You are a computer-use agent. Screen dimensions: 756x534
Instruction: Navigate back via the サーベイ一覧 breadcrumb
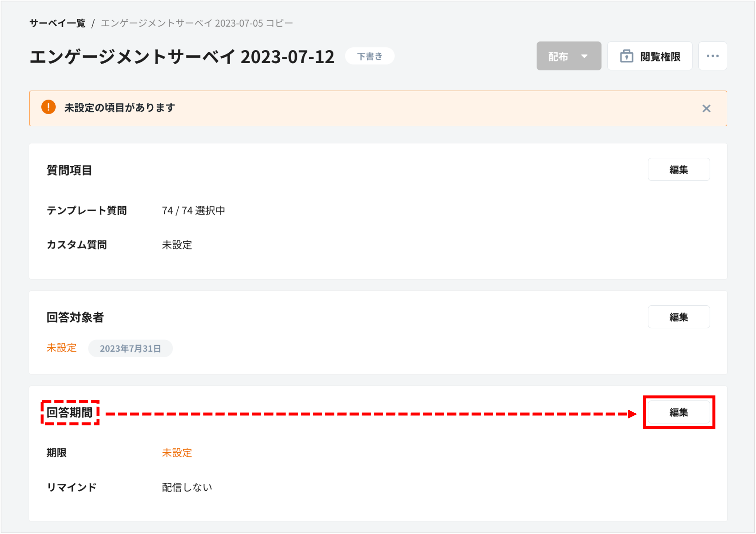[57, 23]
